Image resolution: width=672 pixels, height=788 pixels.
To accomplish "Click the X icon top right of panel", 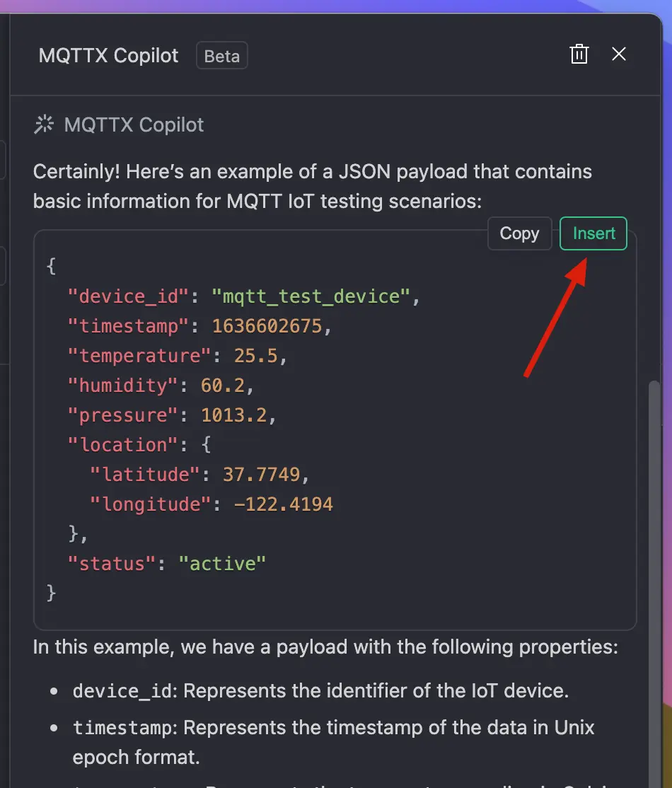I will click(x=619, y=54).
